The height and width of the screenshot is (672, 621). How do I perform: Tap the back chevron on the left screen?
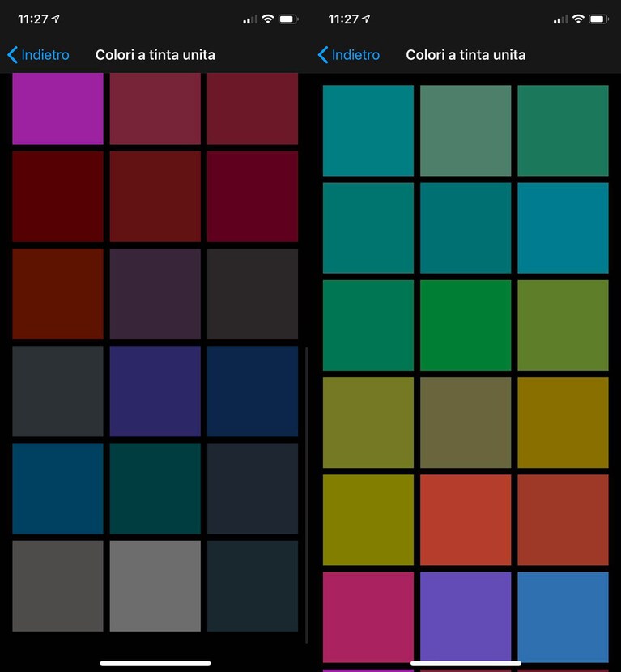(x=12, y=55)
